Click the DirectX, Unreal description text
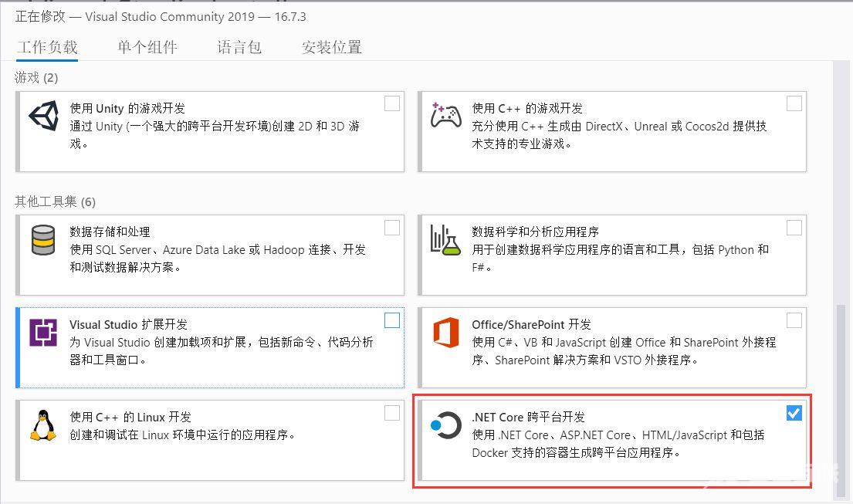The width and height of the screenshot is (853, 504). point(619,135)
